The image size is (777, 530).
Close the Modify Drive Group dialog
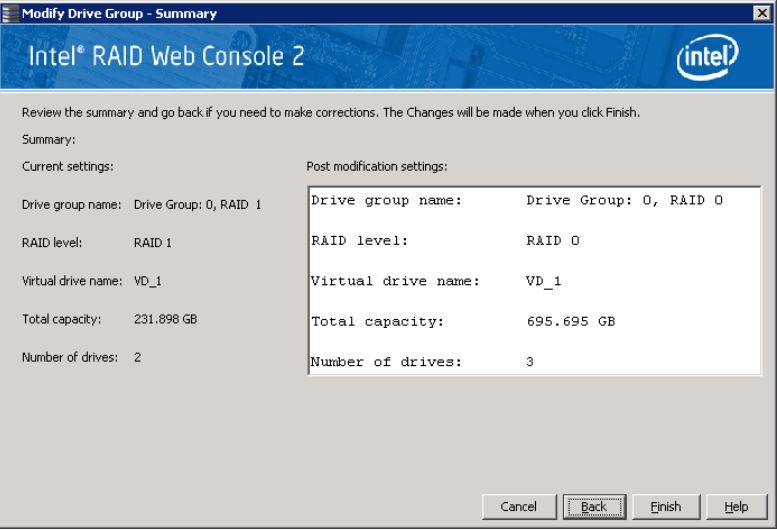(x=762, y=13)
